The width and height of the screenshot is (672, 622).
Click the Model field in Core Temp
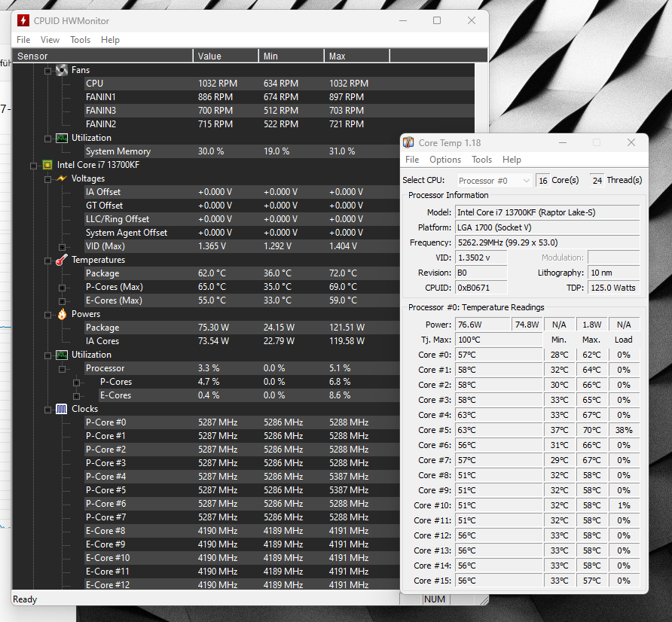[547, 212]
